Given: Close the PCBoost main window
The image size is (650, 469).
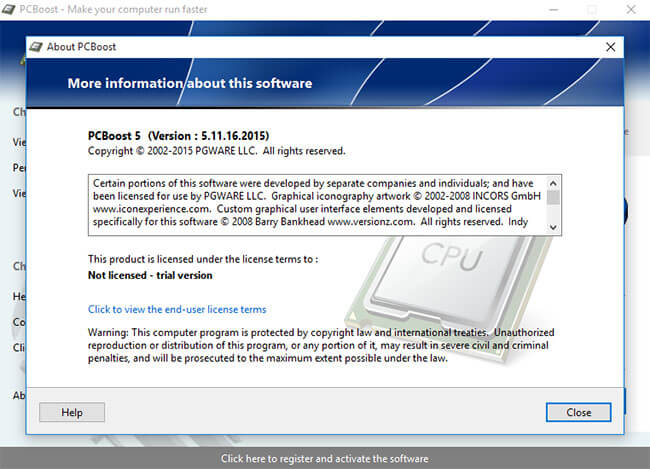Looking at the screenshot, I should (x=631, y=9).
